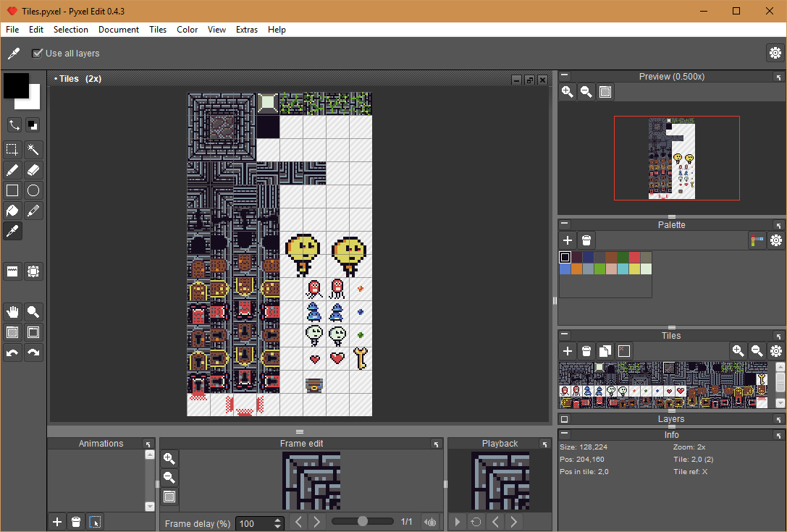Toggle onion skin in Frame edit

[430, 522]
